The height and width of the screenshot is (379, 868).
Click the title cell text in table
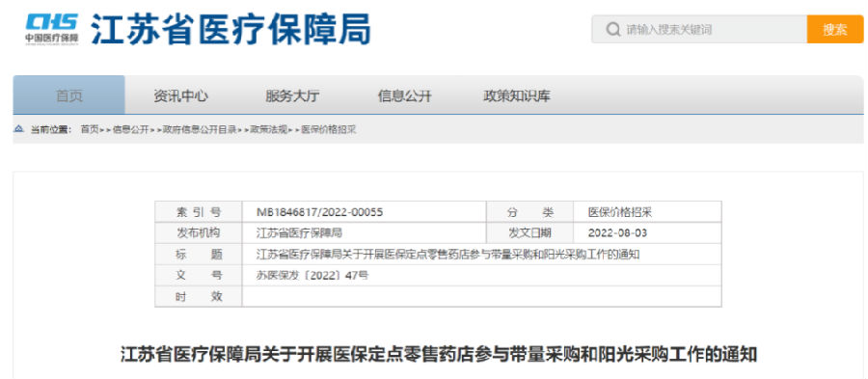[x=448, y=255]
